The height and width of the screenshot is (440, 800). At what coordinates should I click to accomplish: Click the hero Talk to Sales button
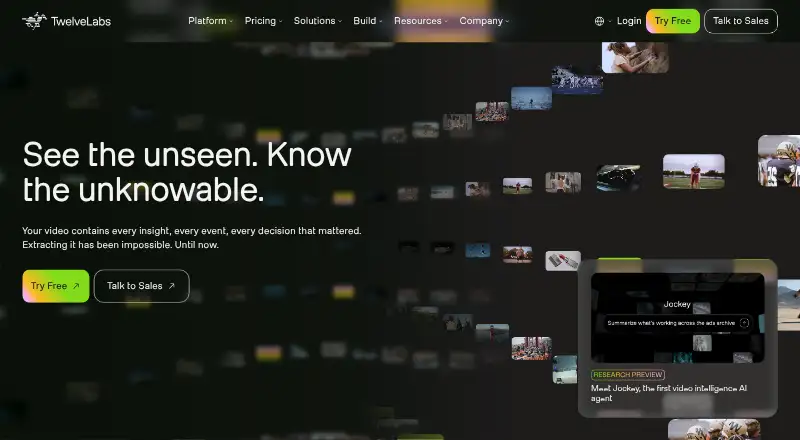coord(142,286)
